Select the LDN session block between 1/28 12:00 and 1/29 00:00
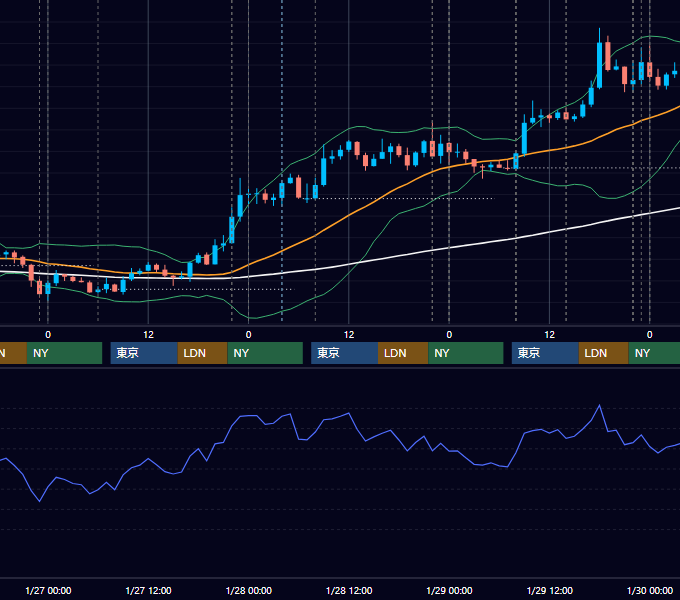Screen dimensions: 680x600 point(403,353)
